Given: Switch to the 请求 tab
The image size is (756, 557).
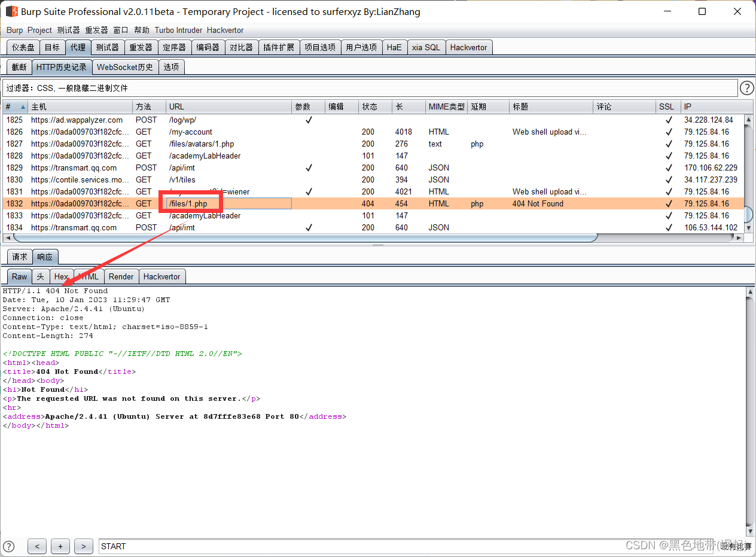Looking at the screenshot, I should [20, 257].
